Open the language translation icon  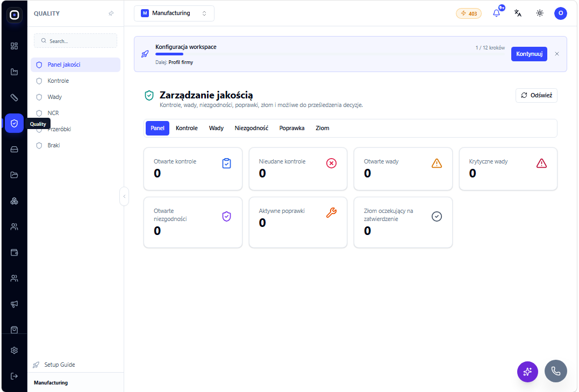tap(518, 13)
